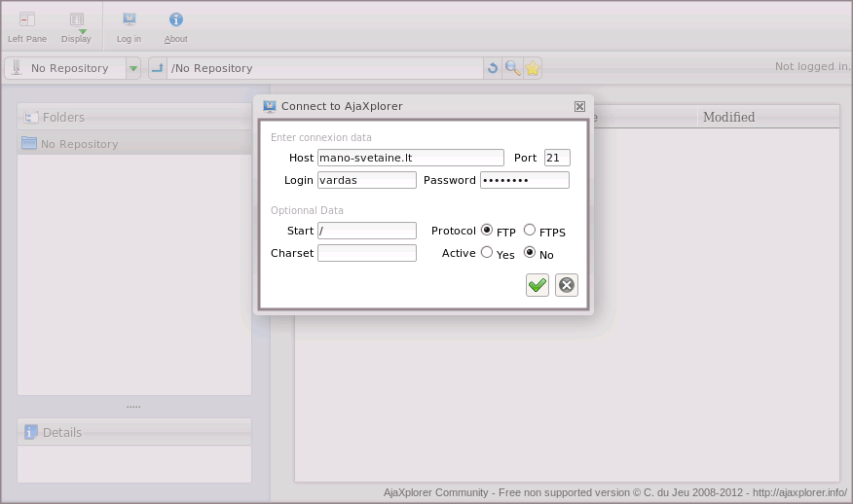Image resolution: width=853 pixels, height=504 pixels.
Task: Cancel dialog with the grey X button
Action: (567, 284)
